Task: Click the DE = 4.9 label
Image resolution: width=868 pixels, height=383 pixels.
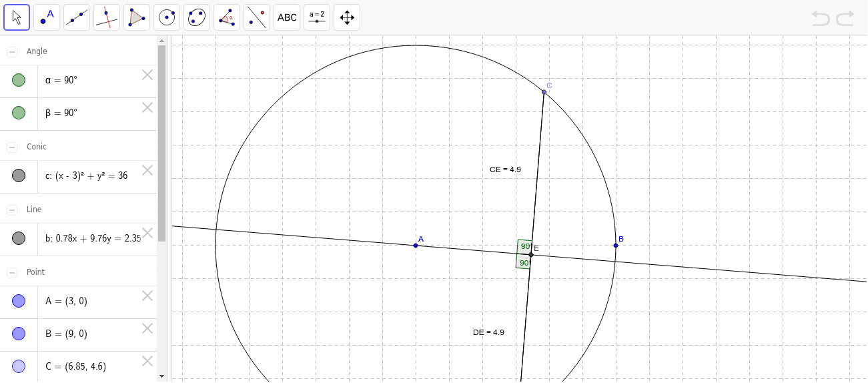Action: 488,332
